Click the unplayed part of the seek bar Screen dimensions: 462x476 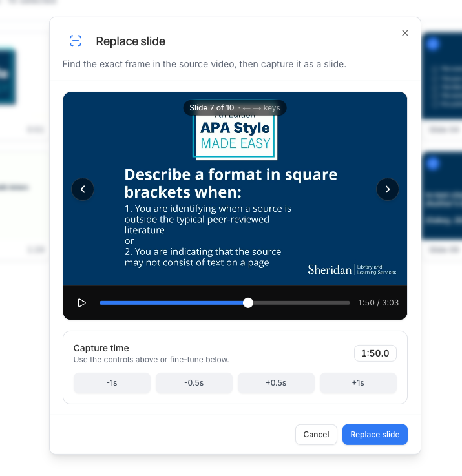[301, 303]
